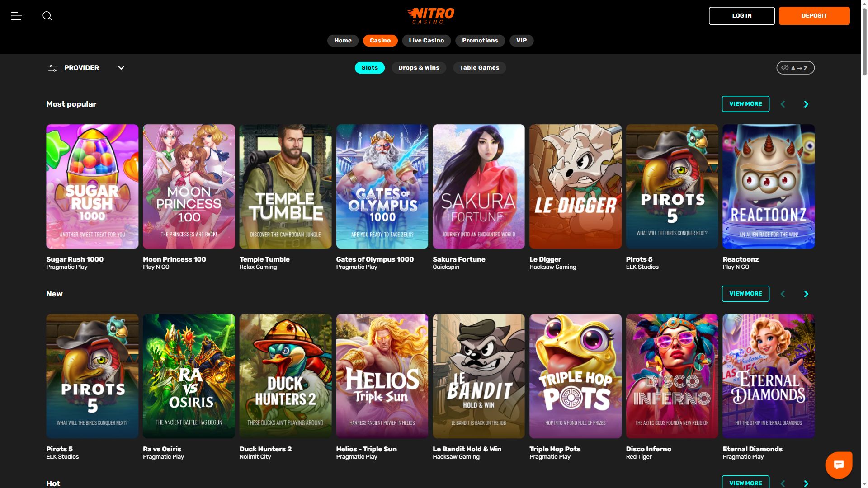868x488 pixels.
Task: Click the 'Red Tiger' provider label
Action: tap(639, 457)
